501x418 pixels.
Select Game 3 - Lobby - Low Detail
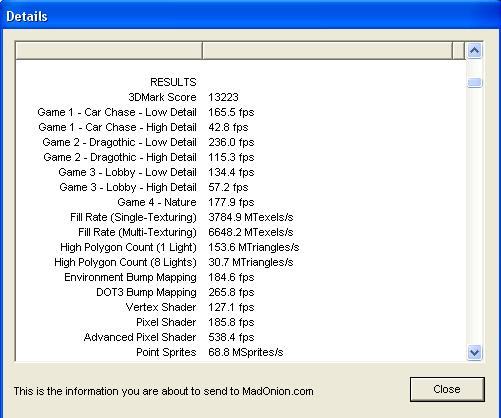(127, 172)
